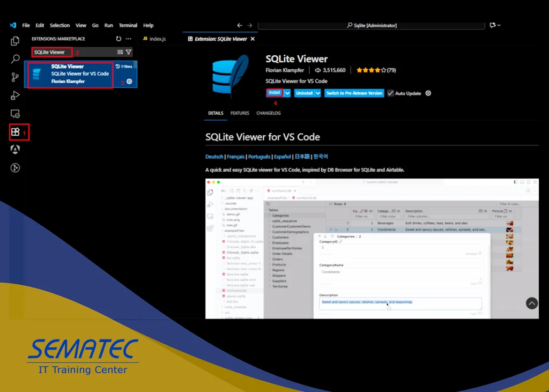This screenshot has width=549, height=392.
Task: Expand the Install button dropdown arrow
Action: 287,93
